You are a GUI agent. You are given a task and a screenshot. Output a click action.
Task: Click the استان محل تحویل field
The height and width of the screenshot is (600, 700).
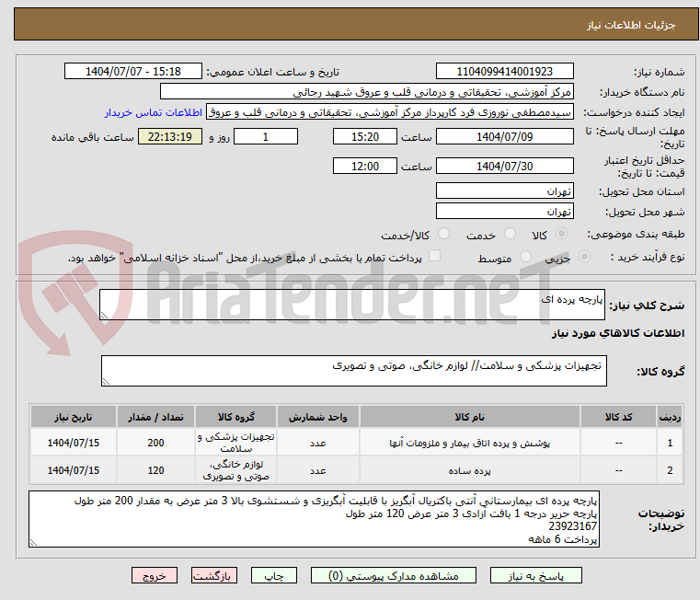pos(504,191)
